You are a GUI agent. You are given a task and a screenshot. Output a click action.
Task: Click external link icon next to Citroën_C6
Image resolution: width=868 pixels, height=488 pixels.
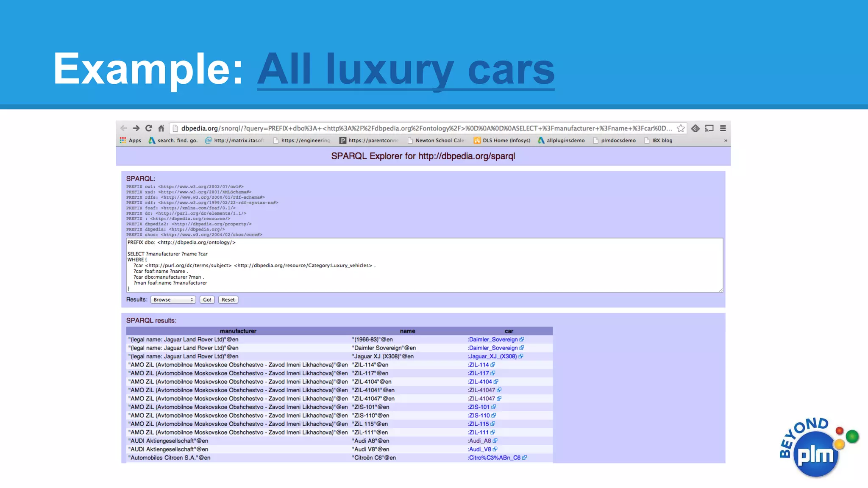click(x=525, y=457)
